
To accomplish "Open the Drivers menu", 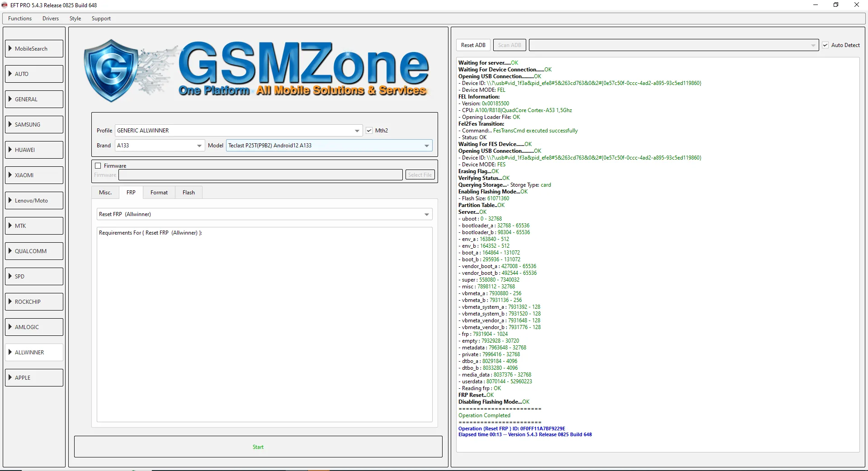I will pyautogui.click(x=51, y=19).
